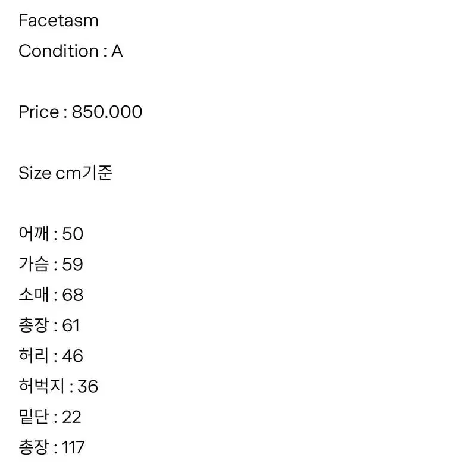Click the Facetasm brand name text

click(58, 21)
